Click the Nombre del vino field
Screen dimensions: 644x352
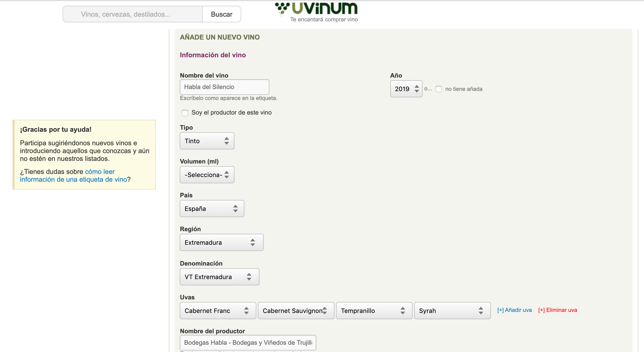[x=224, y=87]
